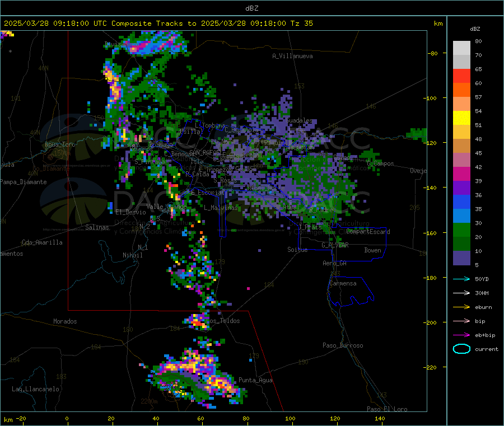The width and height of the screenshot is (504, 426).
Task: Click the 'A_Villanueva' map label
Action: coord(292,56)
